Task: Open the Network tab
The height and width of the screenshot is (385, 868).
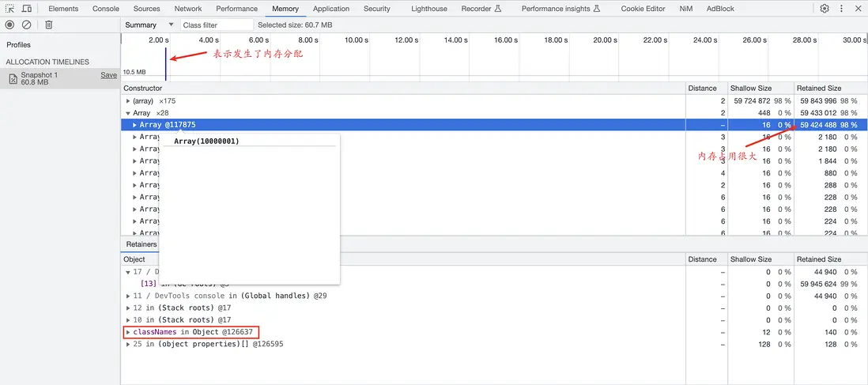Action: (188, 9)
